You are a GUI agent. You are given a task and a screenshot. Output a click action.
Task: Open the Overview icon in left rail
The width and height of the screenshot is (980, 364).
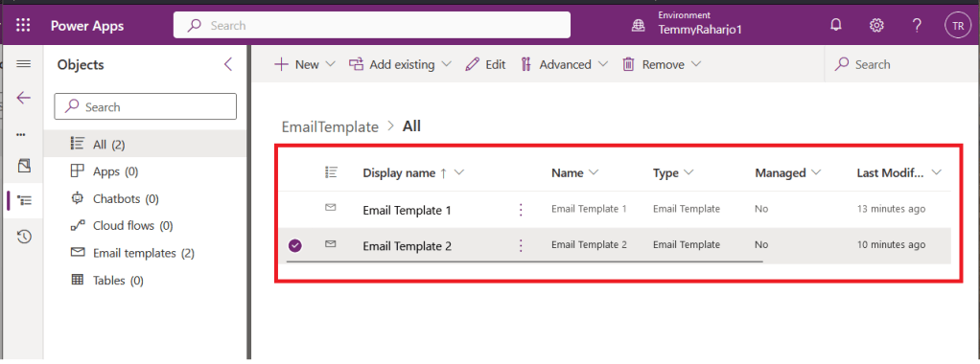pyautogui.click(x=23, y=166)
